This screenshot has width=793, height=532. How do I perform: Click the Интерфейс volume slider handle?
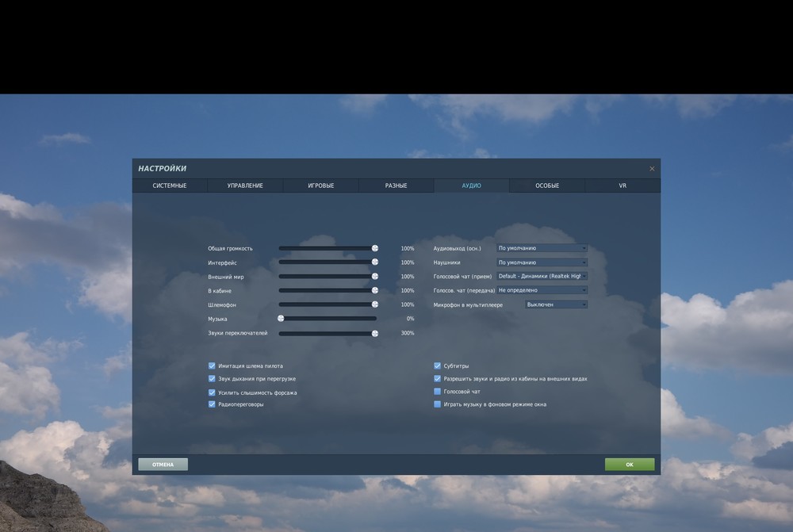[x=375, y=262]
